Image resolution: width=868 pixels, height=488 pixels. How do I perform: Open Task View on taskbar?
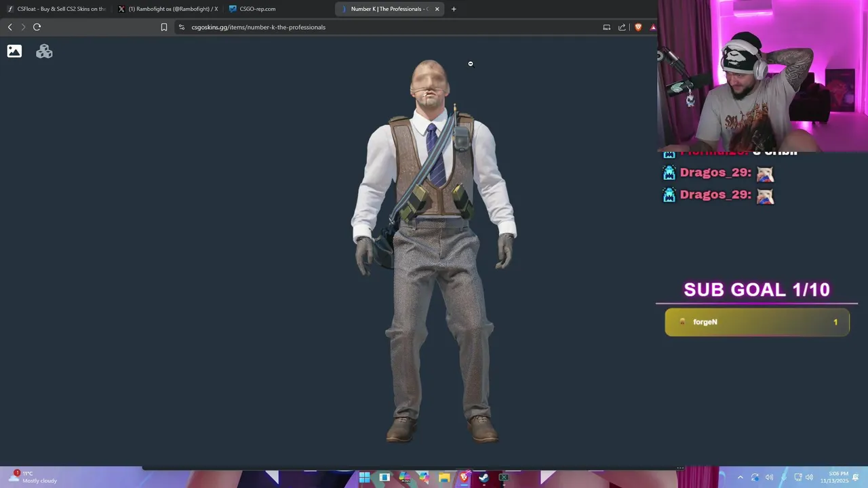click(x=384, y=478)
